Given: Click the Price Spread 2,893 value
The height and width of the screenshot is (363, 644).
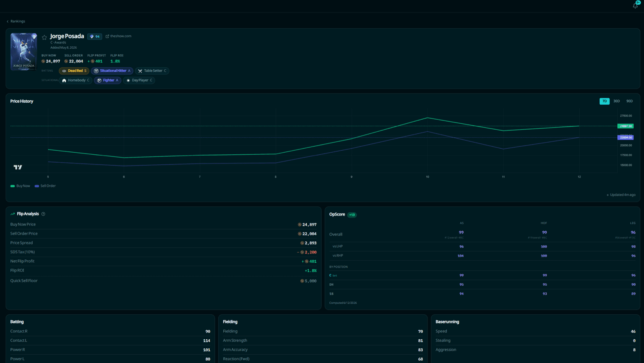Looking at the screenshot, I should [x=308, y=243].
